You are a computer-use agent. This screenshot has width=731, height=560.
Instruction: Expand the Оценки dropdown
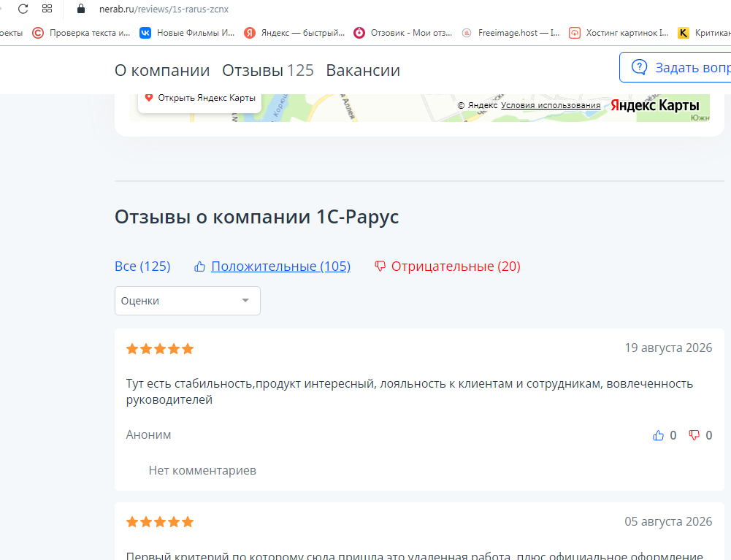pyautogui.click(x=188, y=301)
